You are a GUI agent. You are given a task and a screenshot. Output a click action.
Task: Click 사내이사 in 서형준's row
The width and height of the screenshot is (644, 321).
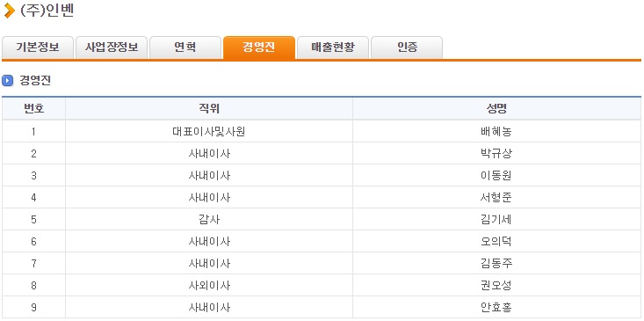(209, 198)
